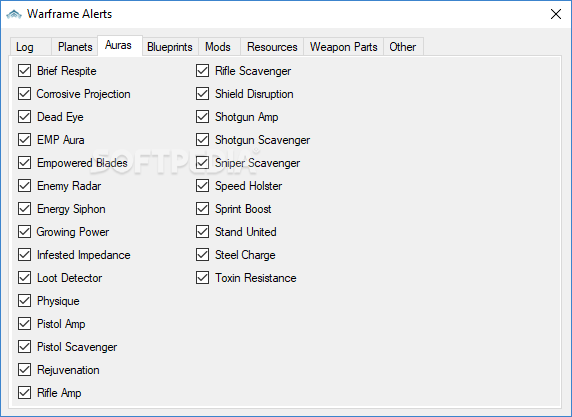Toggle the Empowered Blades checkbox
Viewport: 572px width, 417px height.
click(x=24, y=163)
